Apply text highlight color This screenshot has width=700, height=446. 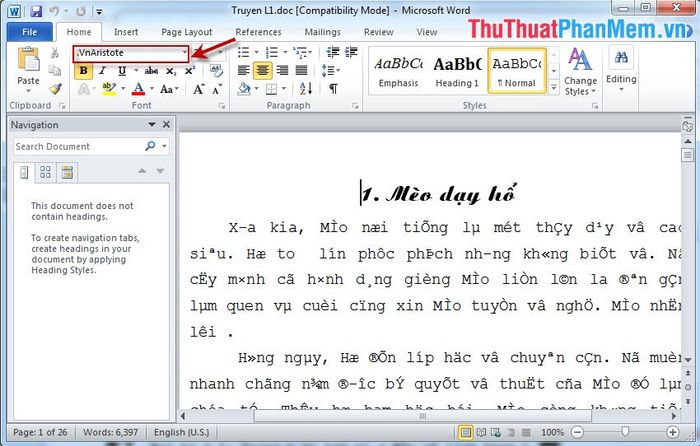click(109, 88)
